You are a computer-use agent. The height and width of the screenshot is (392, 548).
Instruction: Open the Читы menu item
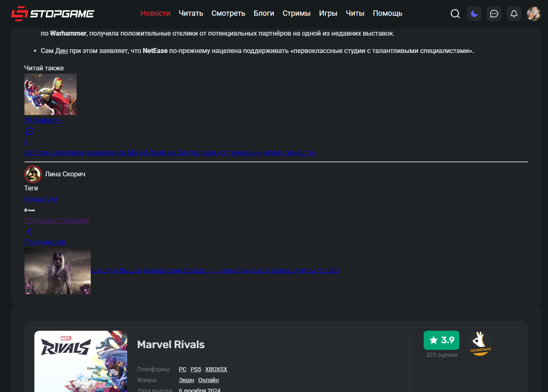(x=355, y=13)
